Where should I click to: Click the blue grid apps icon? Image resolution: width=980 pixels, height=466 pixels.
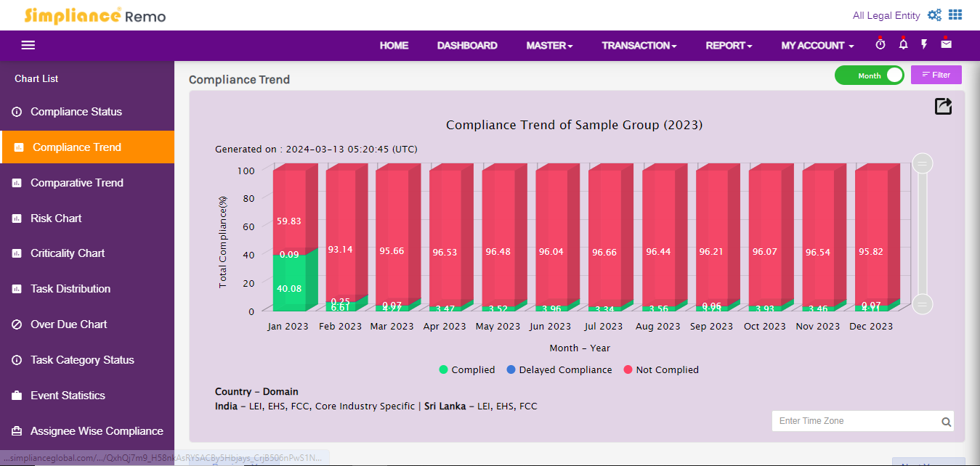pos(955,15)
